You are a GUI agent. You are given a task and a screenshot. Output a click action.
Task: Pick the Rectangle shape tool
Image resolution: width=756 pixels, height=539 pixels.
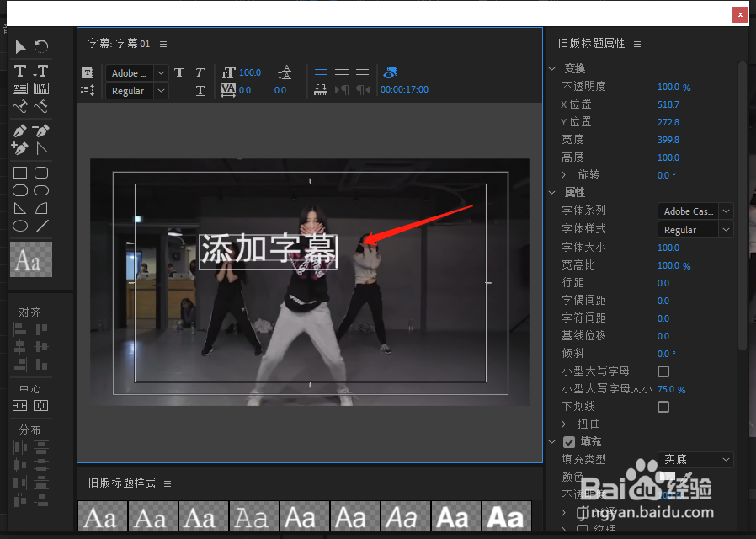19,173
